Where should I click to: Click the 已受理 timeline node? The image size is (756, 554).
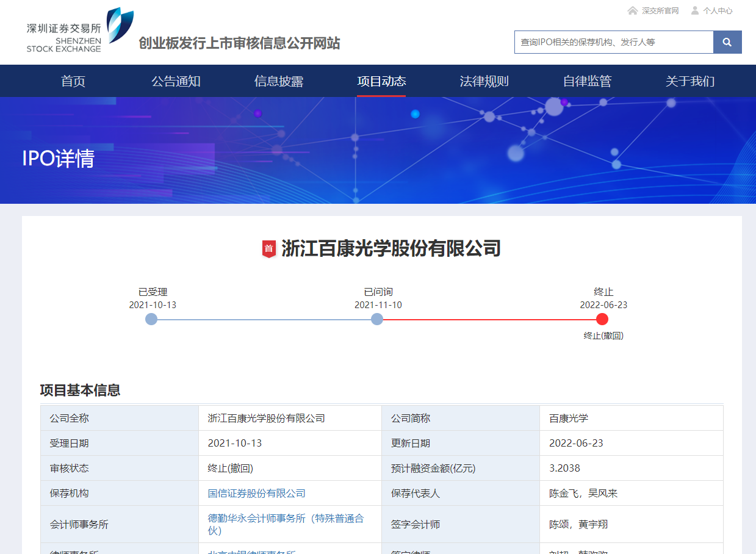point(151,319)
